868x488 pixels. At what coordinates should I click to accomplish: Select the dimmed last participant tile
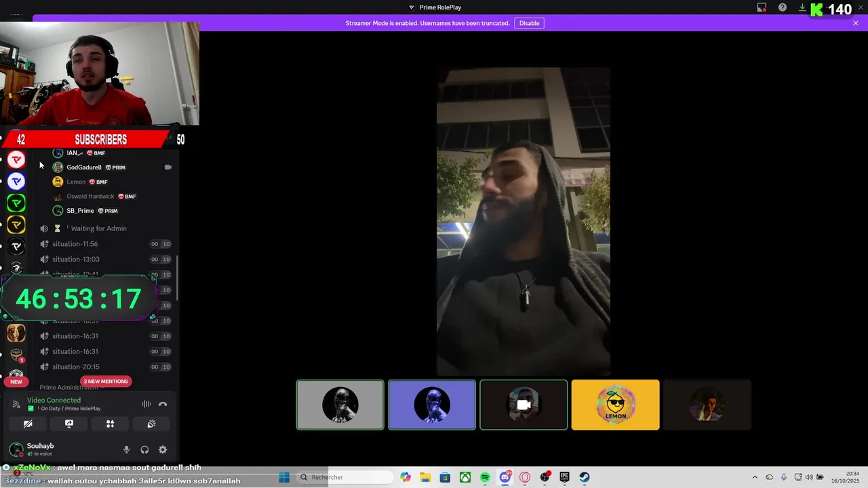point(707,405)
